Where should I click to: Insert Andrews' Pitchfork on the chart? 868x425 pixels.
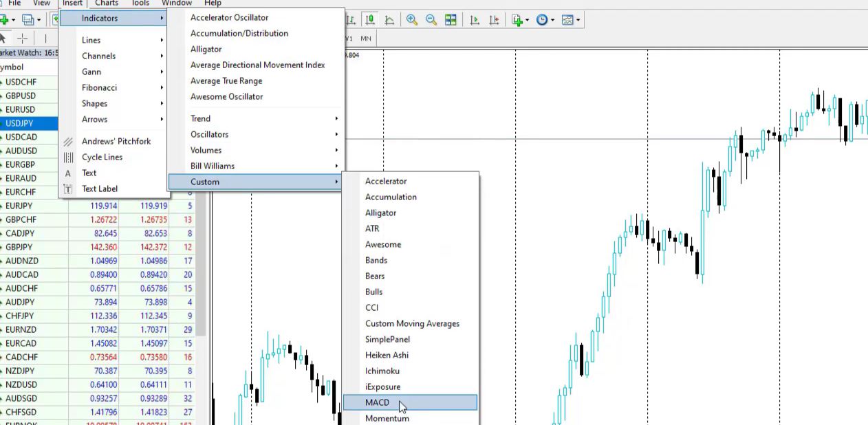116,141
